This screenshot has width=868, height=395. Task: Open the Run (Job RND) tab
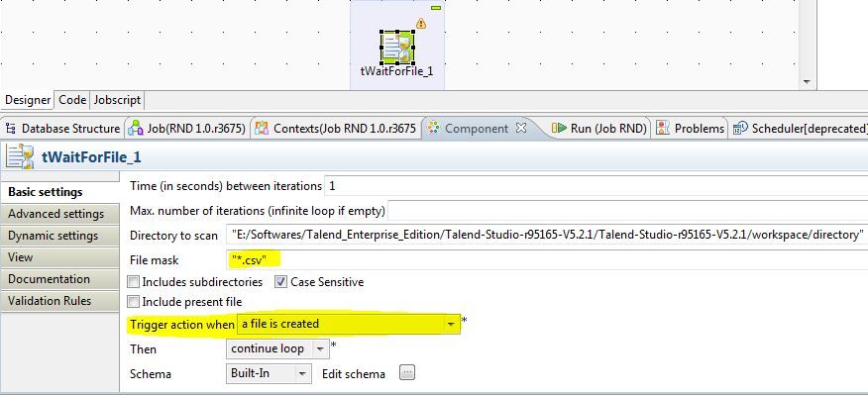click(600, 129)
